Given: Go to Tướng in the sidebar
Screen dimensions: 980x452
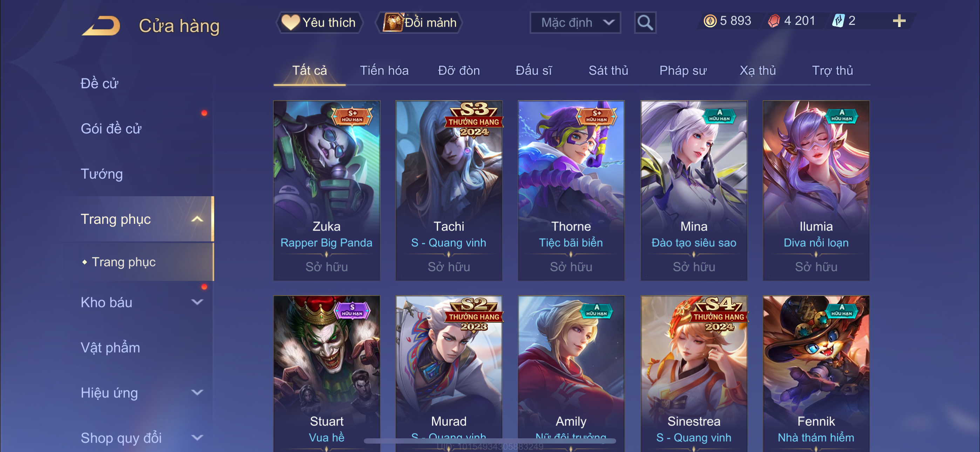Looking at the screenshot, I should 102,174.
